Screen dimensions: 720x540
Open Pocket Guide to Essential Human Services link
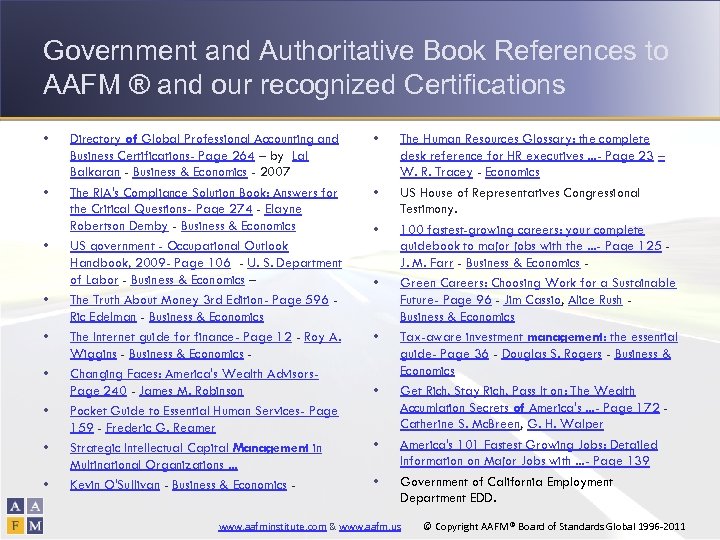pyautogui.click(x=204, y=419)
